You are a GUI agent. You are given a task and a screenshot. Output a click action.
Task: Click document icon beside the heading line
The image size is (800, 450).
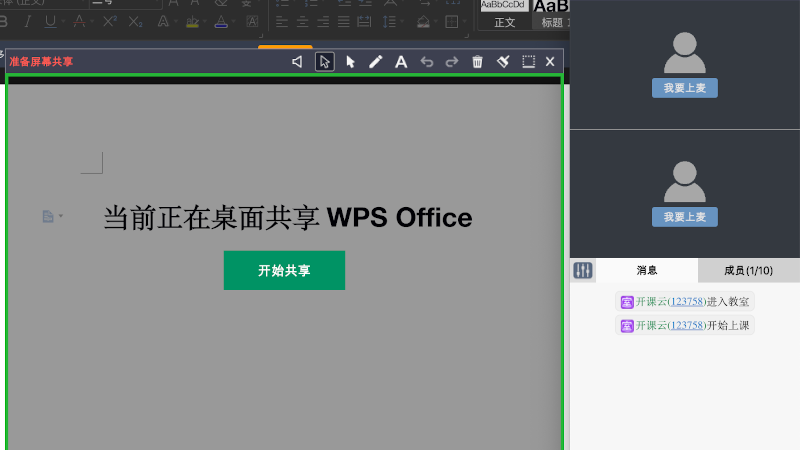48,216
